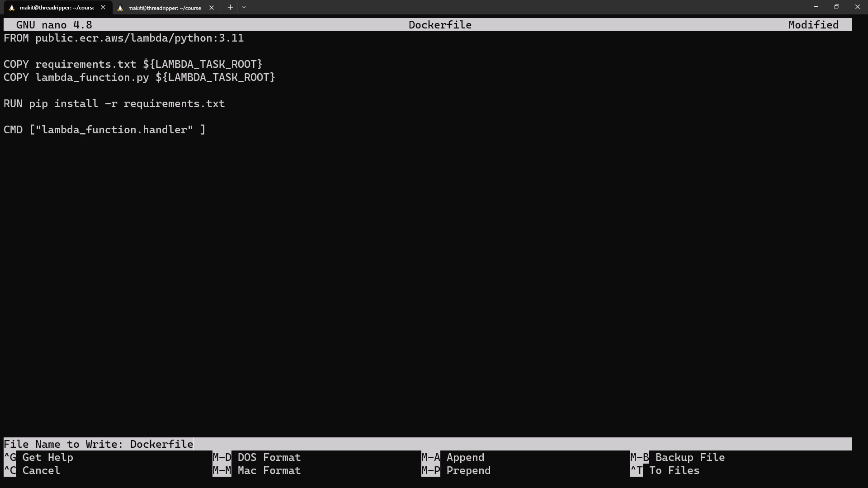868x488 pixels.
Task: Open a new terminal tab
Action: (x=230, y=7)
